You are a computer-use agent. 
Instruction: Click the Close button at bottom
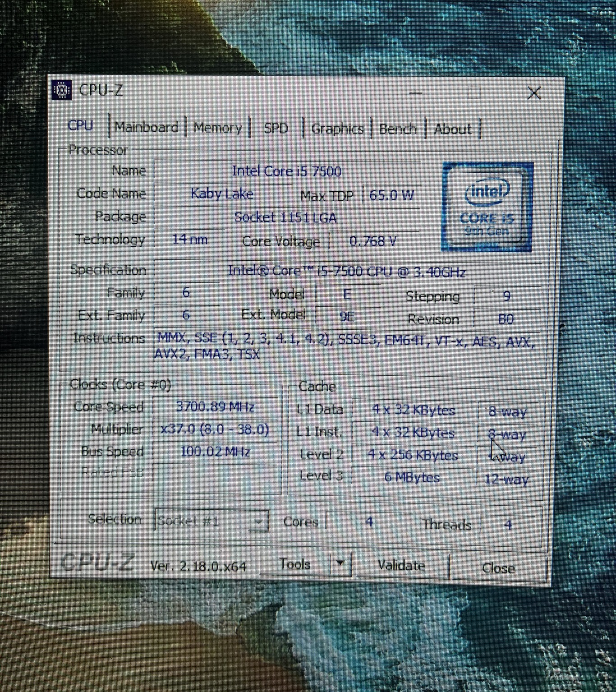498,568
